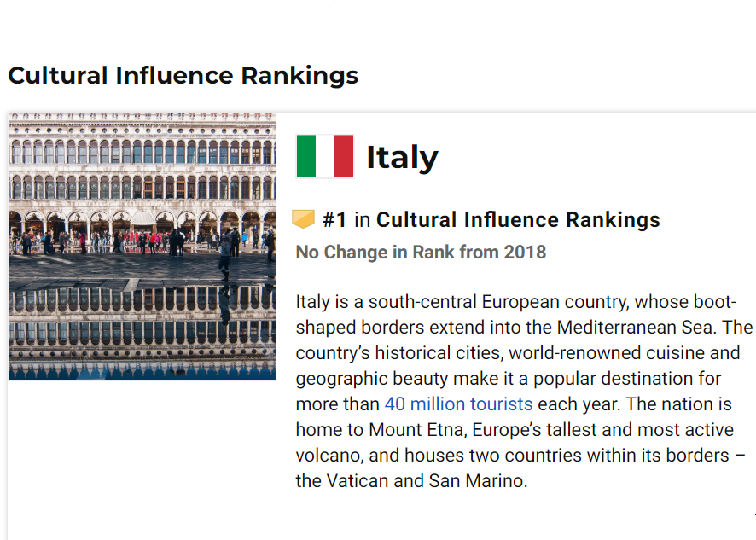Click the Italian flag icon
This screenshot has height=540, width=756.
pyautogui.click(x=325, y=156)
